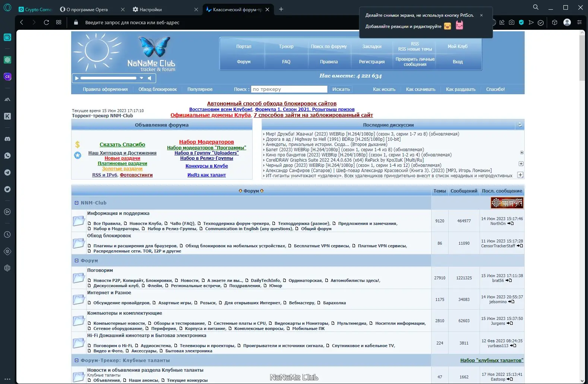Open browsing history clock icon
Viewport: 588px width, 384px height.
7,235
